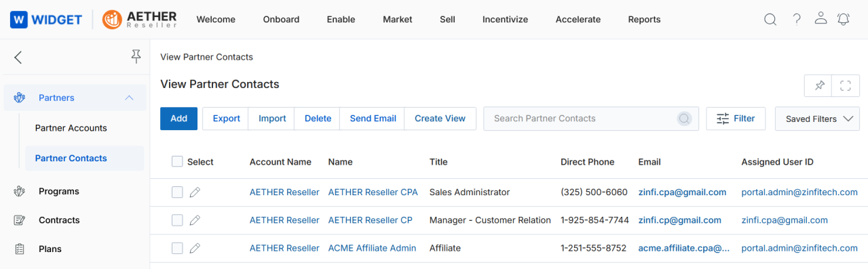Image resolution: width=868 pixels, height=269 pixels.
Task: Open the search magnifier in top bar
Action: tap(770, 20)
